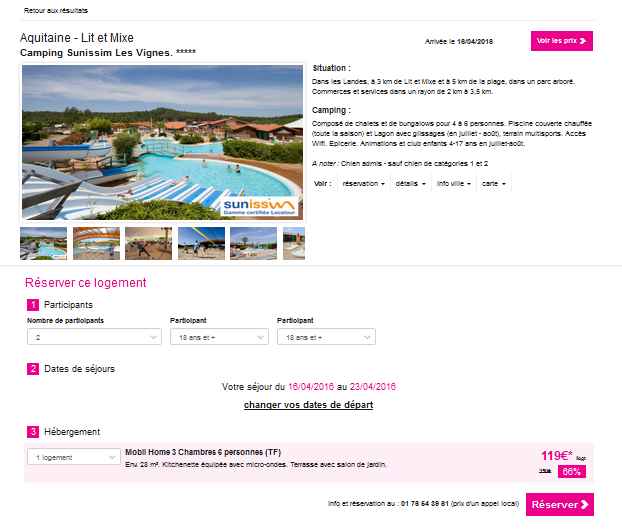Expand the réservation dropdown menu
The height and width of the screenshot is (530, 622).
(363, 184)
